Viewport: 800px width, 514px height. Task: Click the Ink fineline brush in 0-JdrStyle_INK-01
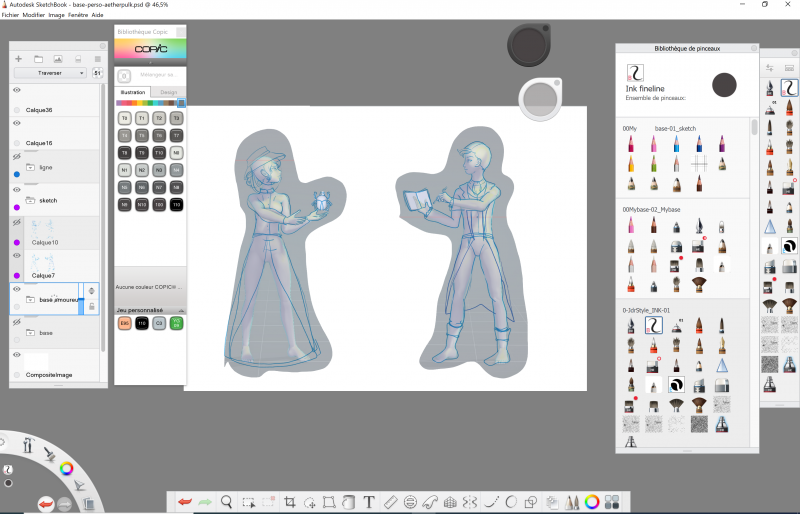point(654,325)
